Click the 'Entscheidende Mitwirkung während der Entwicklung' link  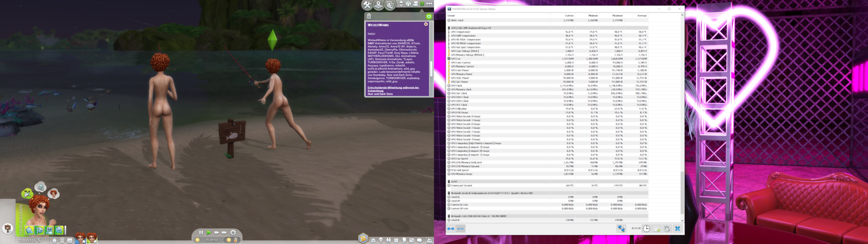(x=393, y=89)
